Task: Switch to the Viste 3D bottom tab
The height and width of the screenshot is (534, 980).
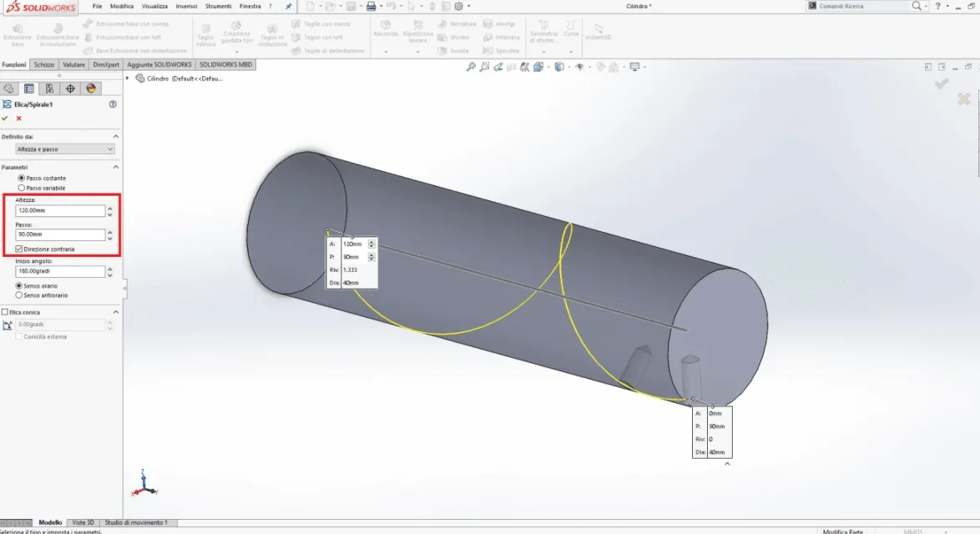Action: [x=83, y=523]
